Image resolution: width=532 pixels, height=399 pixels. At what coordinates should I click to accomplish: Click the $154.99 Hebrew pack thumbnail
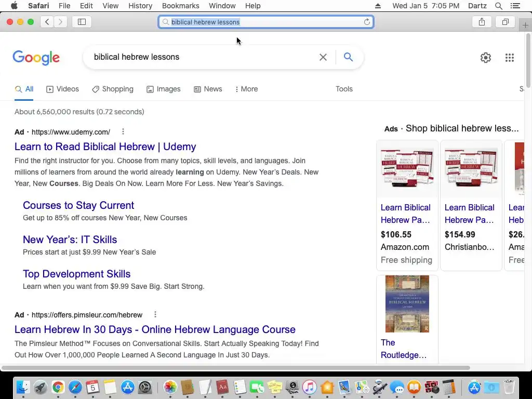point(471,169)
